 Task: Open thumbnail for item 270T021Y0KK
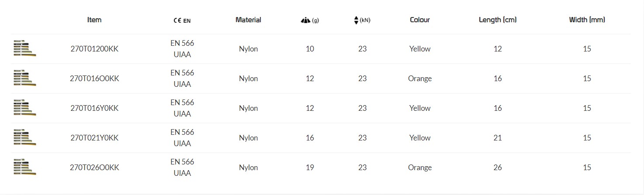[24, 137]
